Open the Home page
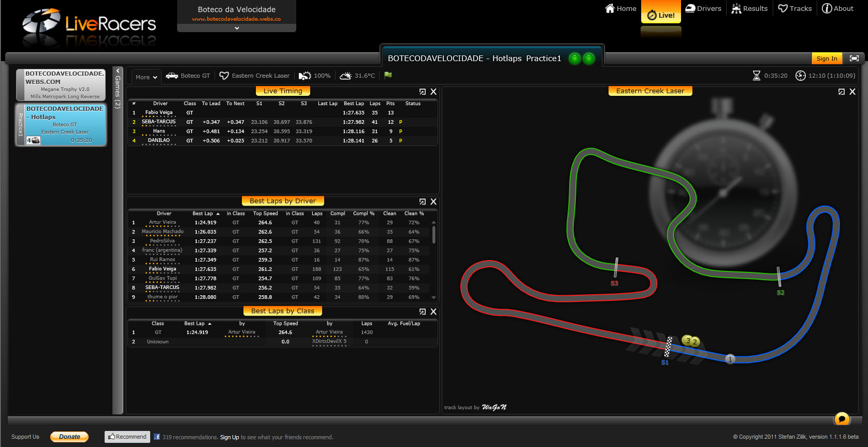The image size is (868, 447). (620, 8)
